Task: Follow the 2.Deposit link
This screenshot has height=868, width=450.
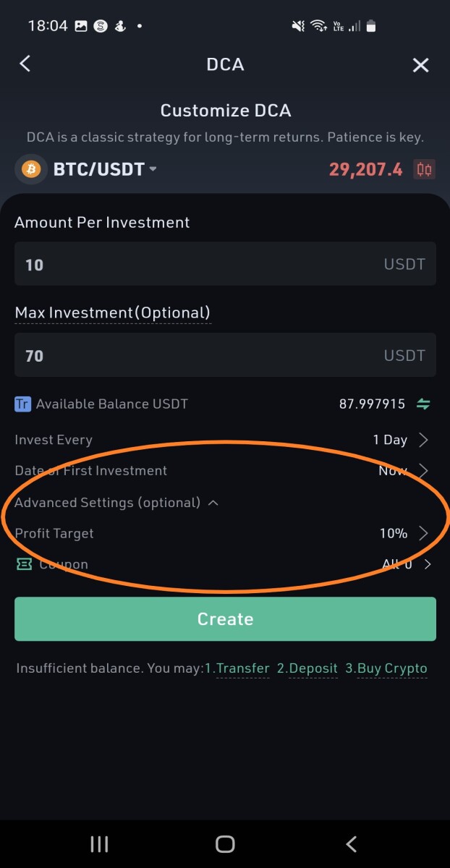Action: tap(307, 668)
